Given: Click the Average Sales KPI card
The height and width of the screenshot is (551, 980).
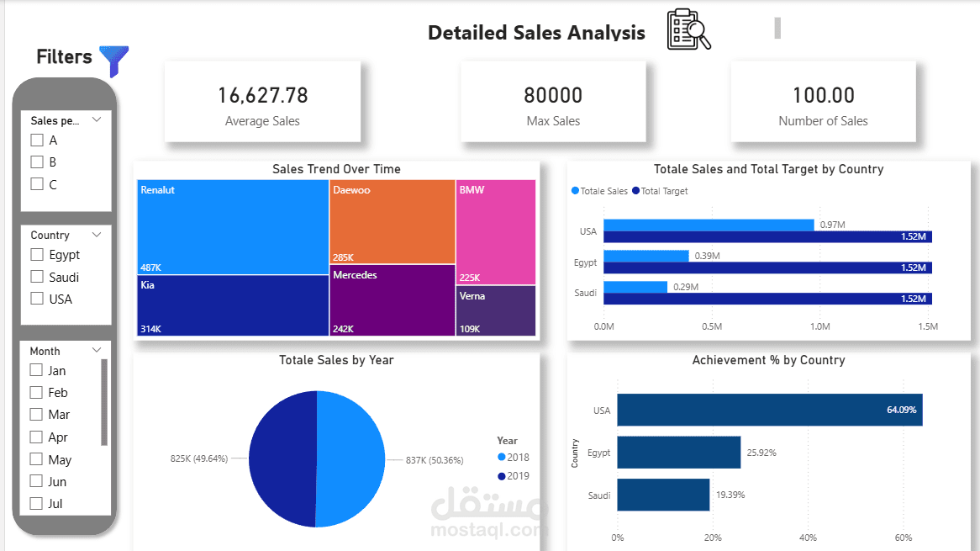Looking at the screenshot, I should 262,101.
